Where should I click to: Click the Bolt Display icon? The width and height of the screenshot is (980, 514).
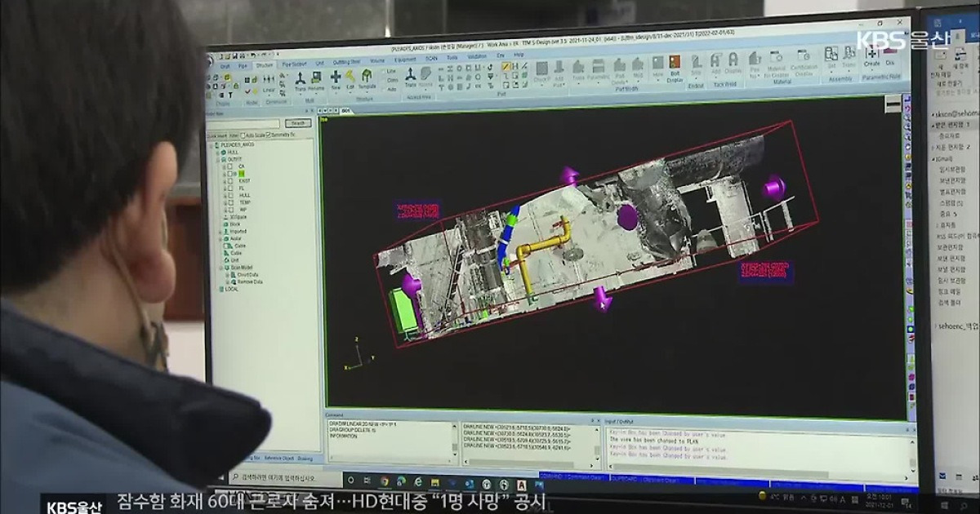pyautogui.click(x=675, y=63)
